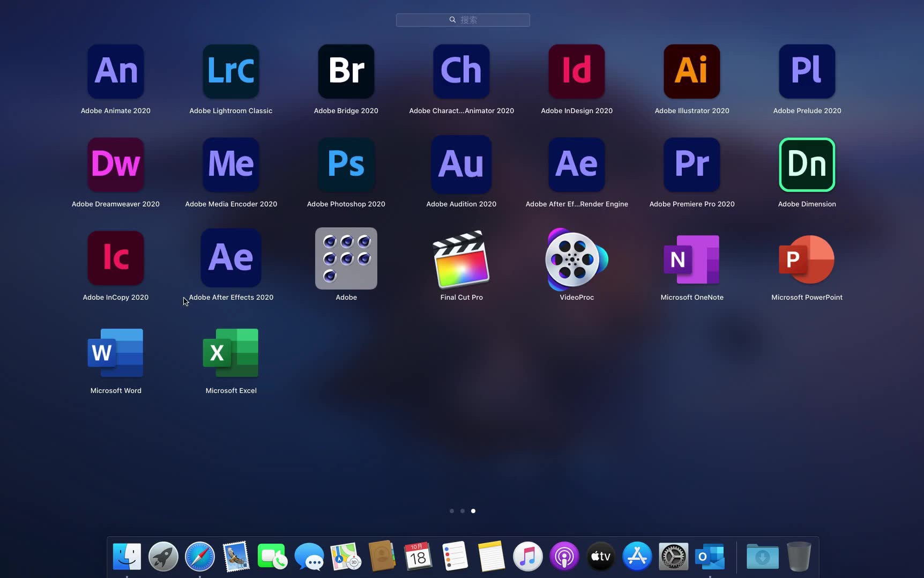Open Finder from the Dock
The width and height of the screenshot is (924, 578).
[127, 557]
